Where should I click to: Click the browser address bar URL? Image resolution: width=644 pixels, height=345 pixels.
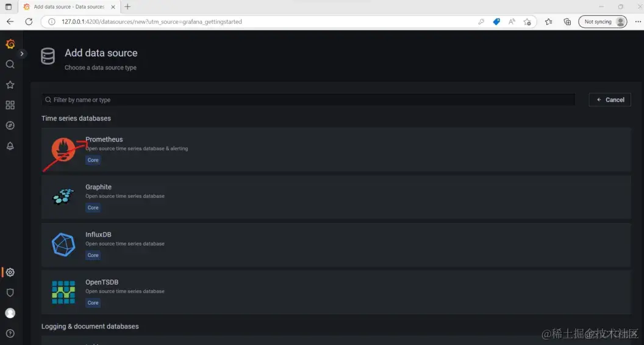coord(152,22)
